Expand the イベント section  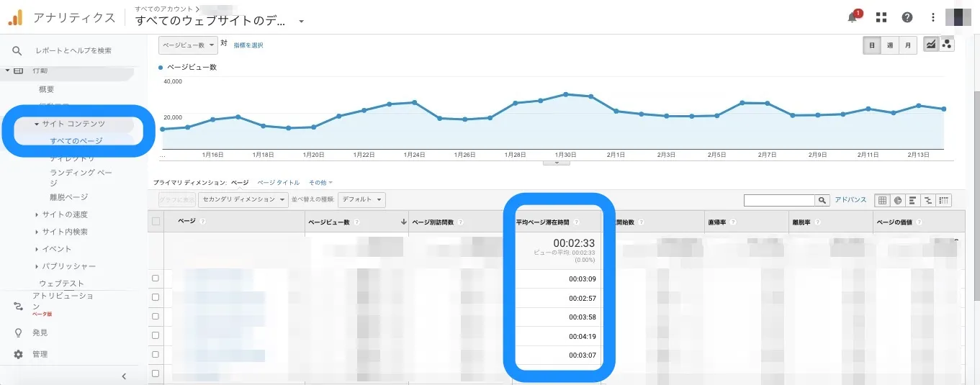(37, 249)
